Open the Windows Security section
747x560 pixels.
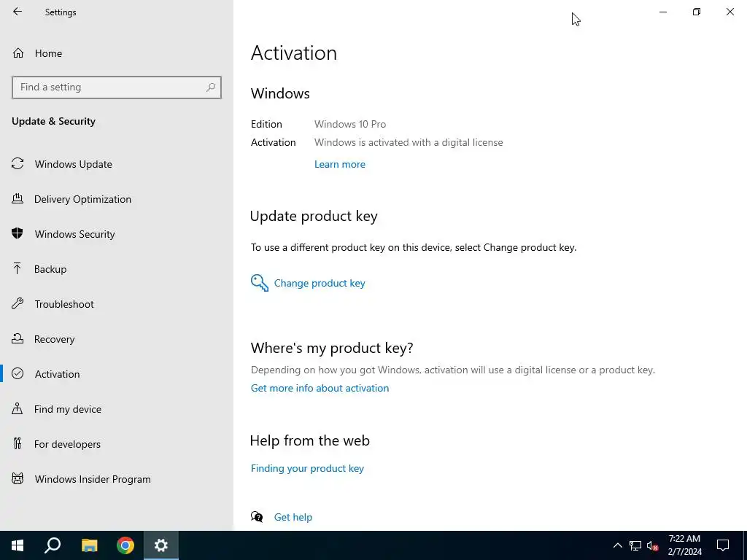[x=75, y=234]
